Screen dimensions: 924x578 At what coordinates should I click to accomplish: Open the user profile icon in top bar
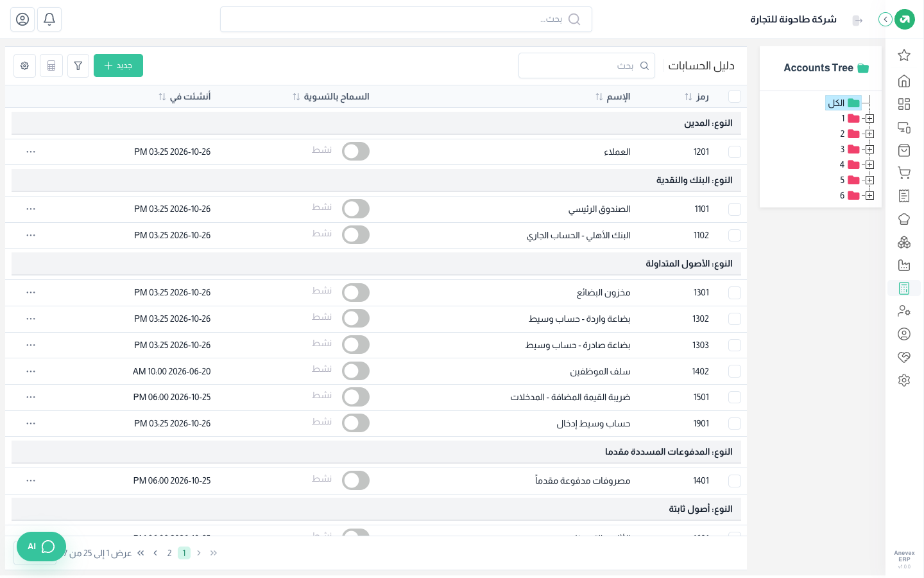pos(22,19)
